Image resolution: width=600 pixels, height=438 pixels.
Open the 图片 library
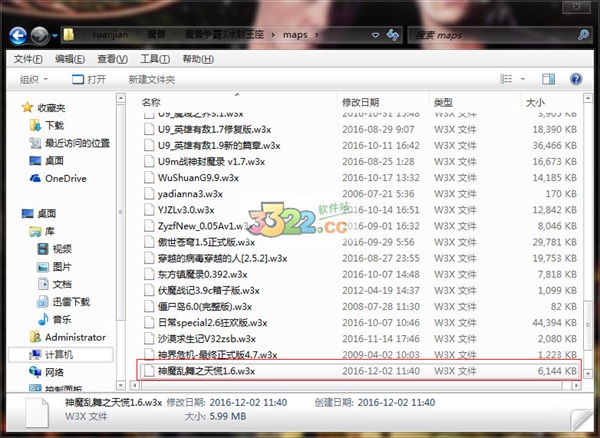coord(54,266)
